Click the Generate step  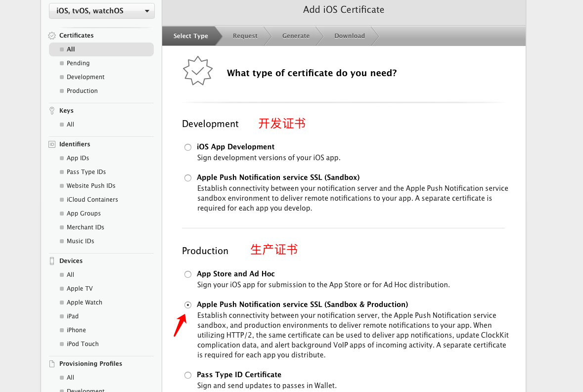point(296,36)
